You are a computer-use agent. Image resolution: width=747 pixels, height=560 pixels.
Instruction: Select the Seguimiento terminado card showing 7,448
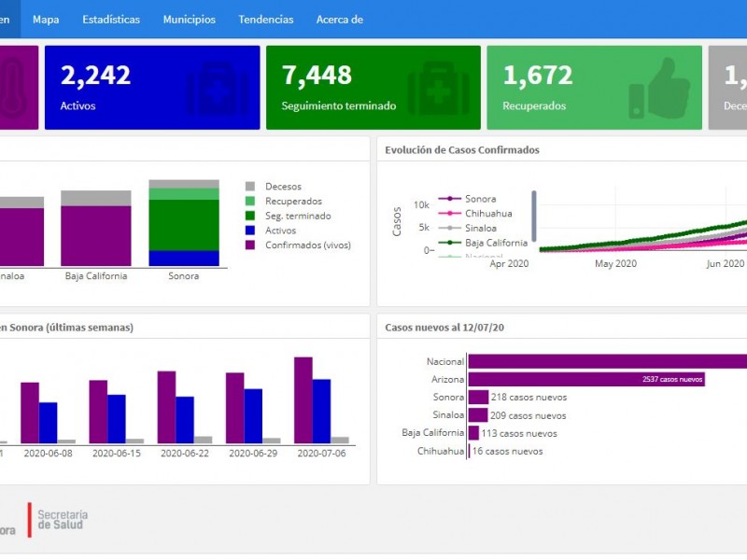(373, 88)
